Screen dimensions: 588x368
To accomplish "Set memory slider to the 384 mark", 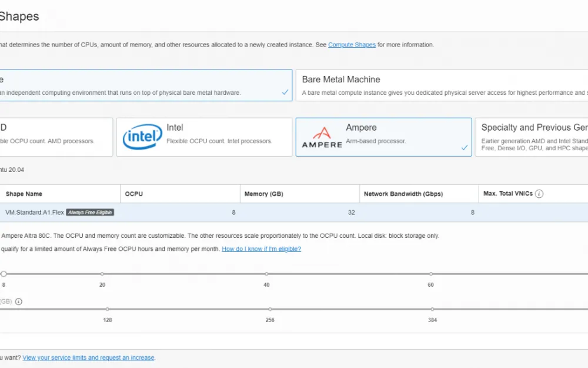I will click(432, 309).
